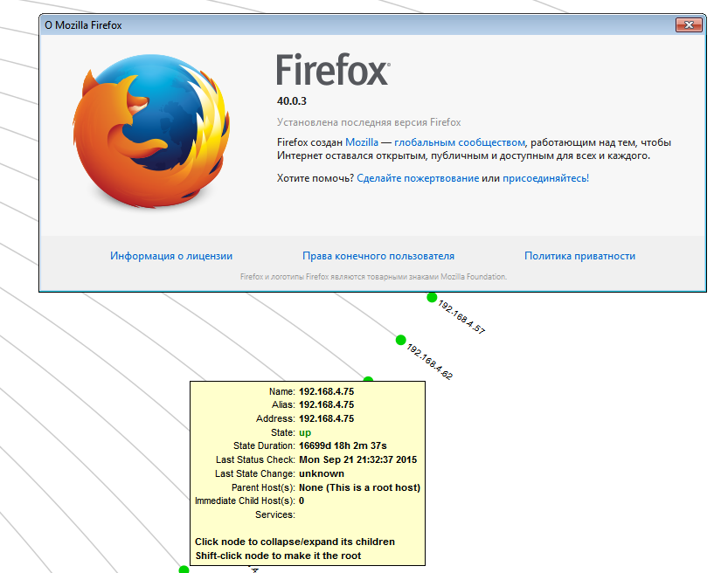Click the 'Сделайте пожертвование' donation link
Screen dimensions: 728x573
pyautogui.click(x=418, y=178)
